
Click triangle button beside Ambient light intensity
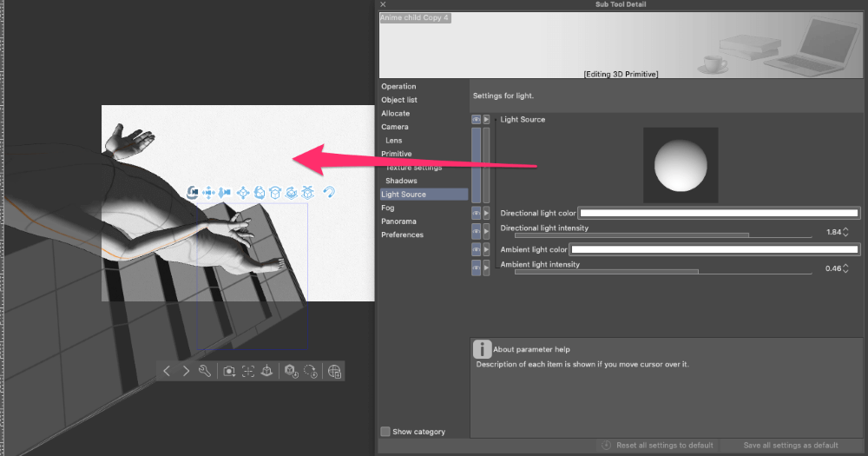click(x=486, y=268)
